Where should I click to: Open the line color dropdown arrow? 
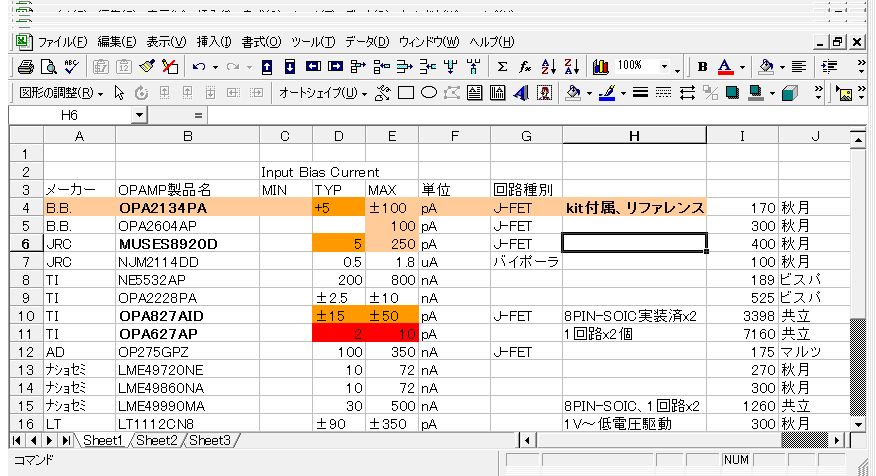(623, 93)
